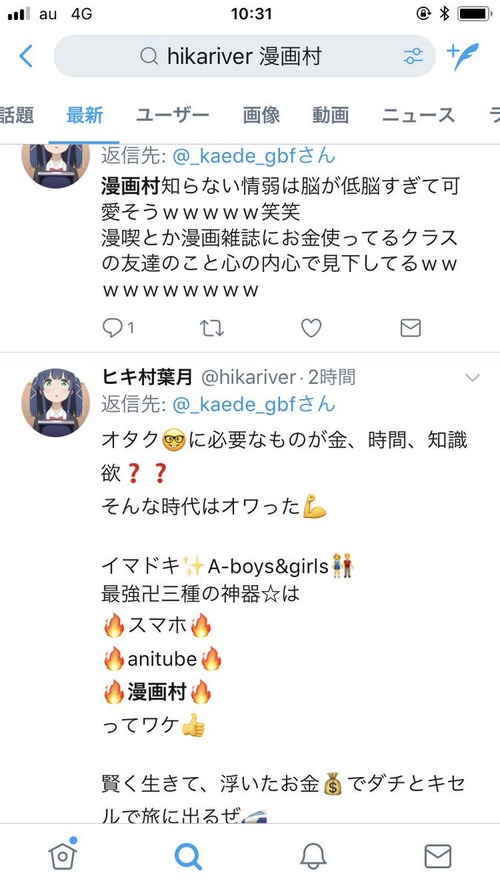The image size is (500, 889).
Task: Like the first tweet with heart icon
Action: (311, 328)
